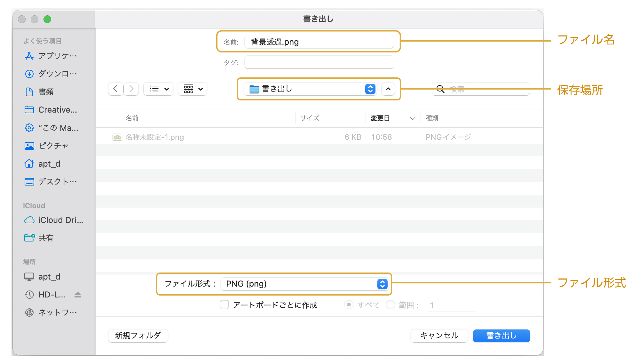Open the アプリケーション sidebar item
The width and height of the screenshot is (639, 364).
click(x=51, y=56)
